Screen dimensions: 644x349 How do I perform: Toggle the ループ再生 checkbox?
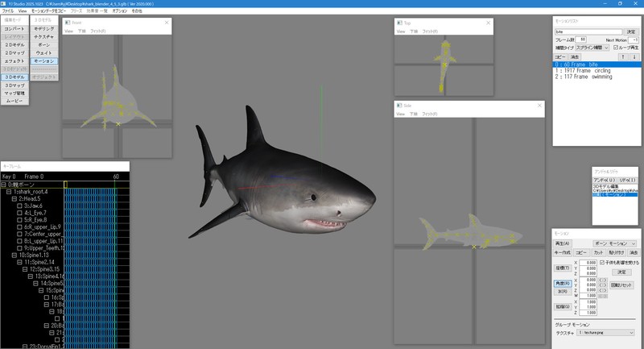coord(616,48)
